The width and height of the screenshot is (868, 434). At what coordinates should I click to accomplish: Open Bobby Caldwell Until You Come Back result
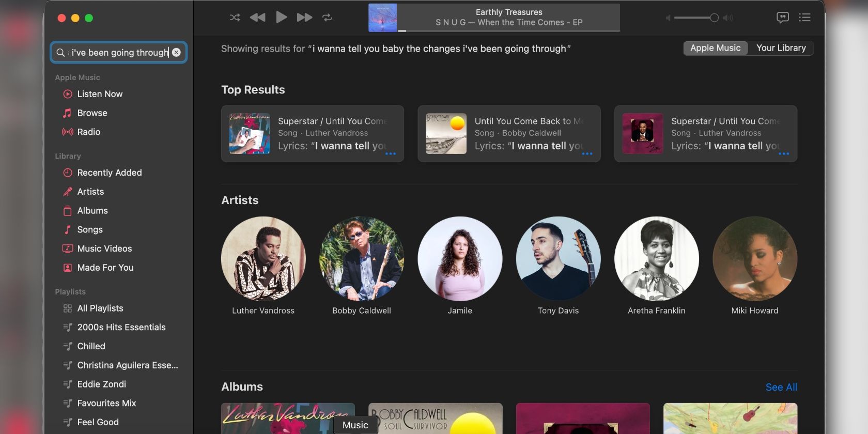[x=509, y=134]
